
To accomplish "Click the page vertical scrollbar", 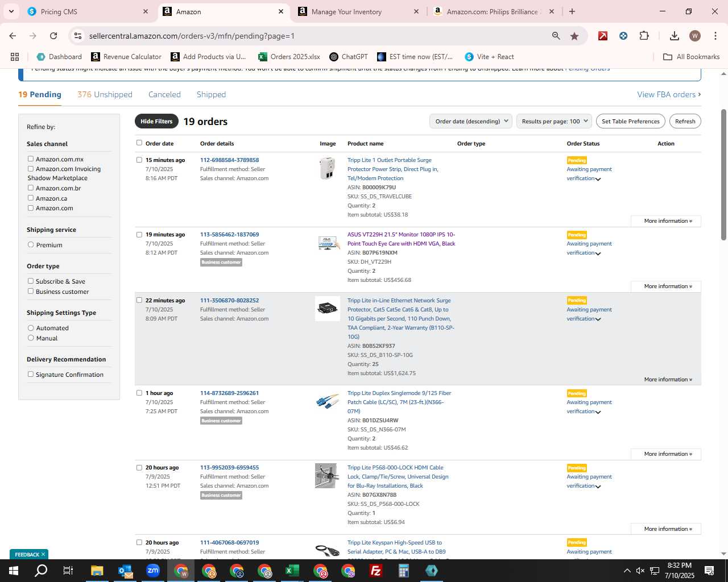I will 723,173.
